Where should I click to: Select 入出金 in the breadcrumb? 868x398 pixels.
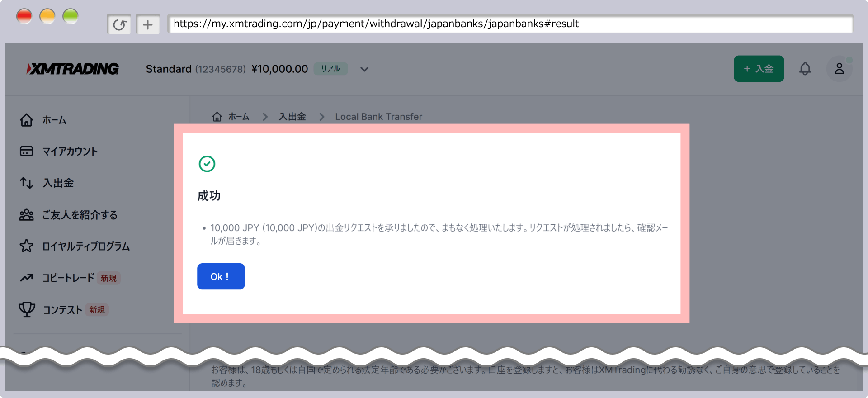point(292,117)
